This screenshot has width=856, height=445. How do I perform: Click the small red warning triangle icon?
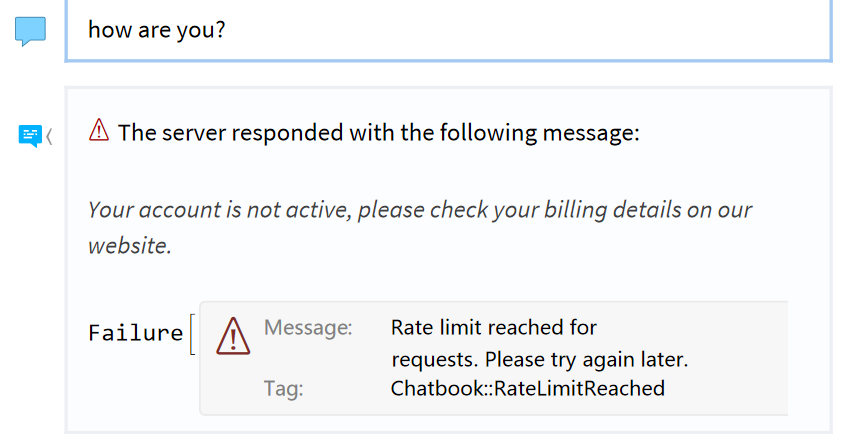(x=99, y=130)
